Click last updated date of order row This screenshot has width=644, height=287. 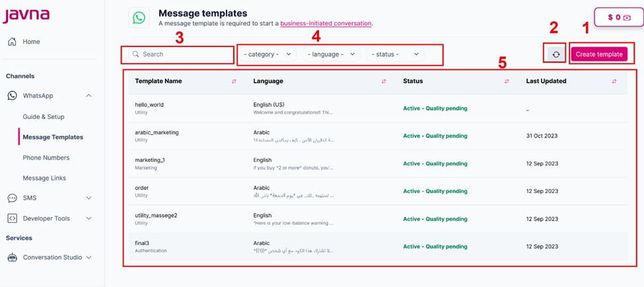click(x=542, y=191)
